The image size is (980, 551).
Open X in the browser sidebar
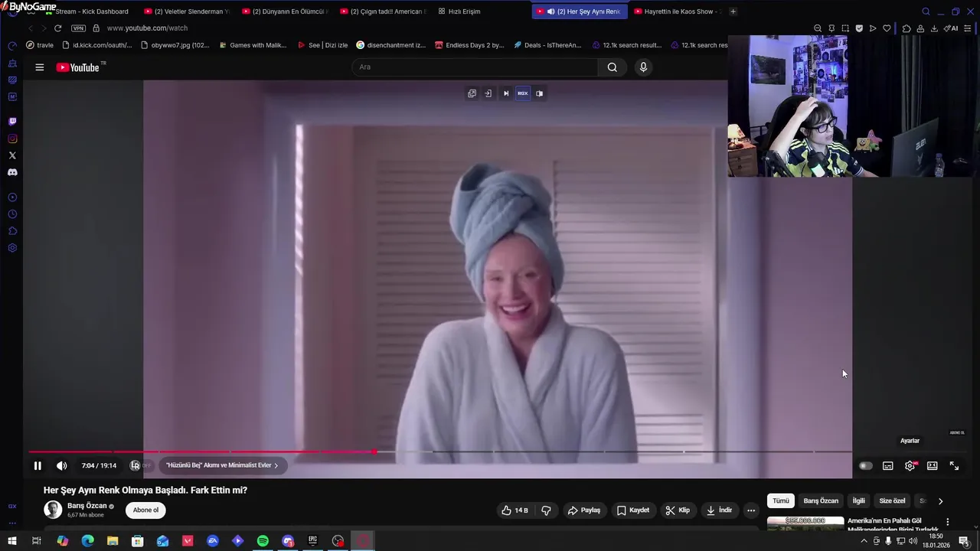coord(12,155)
